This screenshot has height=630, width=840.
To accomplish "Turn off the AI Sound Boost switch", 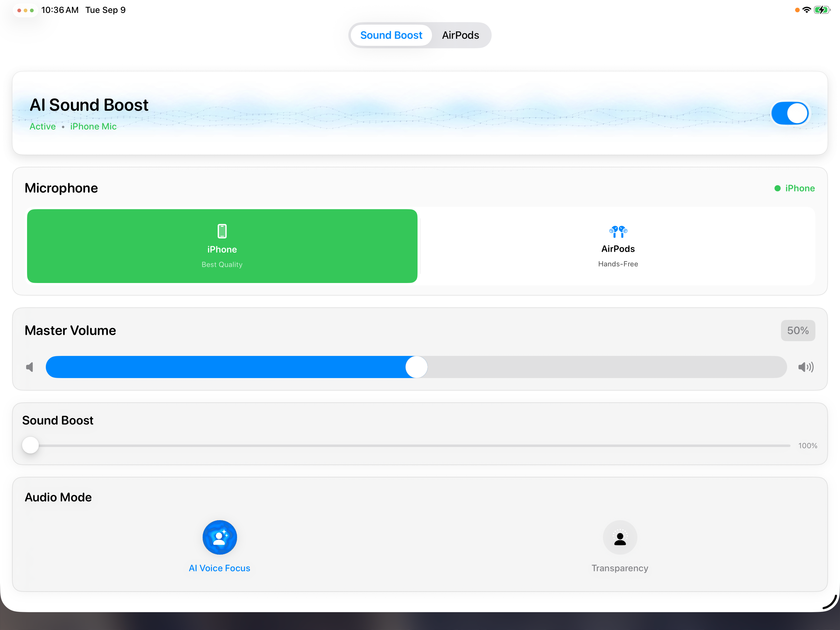I will pyautogui.click(x=790, y=113).
